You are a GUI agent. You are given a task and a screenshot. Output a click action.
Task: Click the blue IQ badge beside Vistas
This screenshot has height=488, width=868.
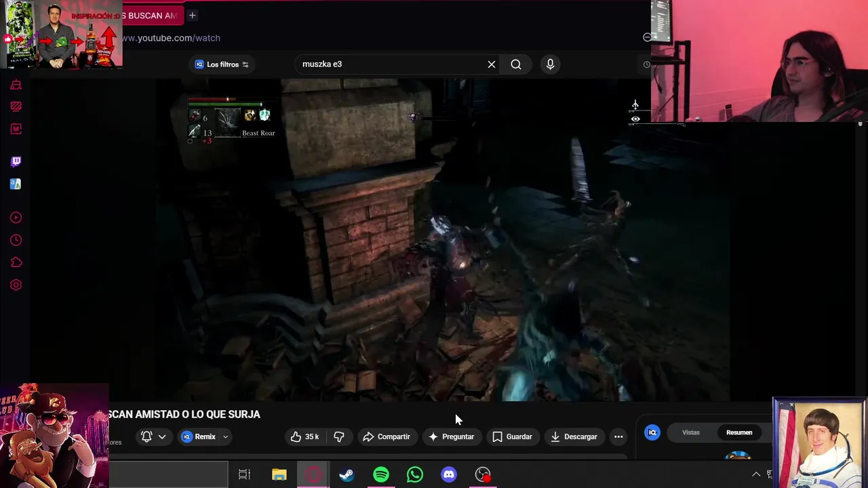[652, 432]
